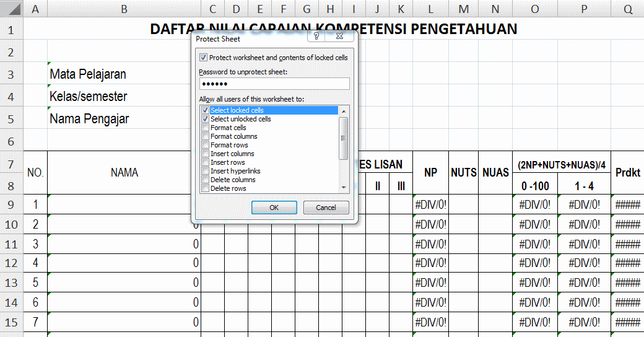The height and width of the screenshot is (337, 644).
Task: Enable Format columns permission
Action: pos(206,136)
